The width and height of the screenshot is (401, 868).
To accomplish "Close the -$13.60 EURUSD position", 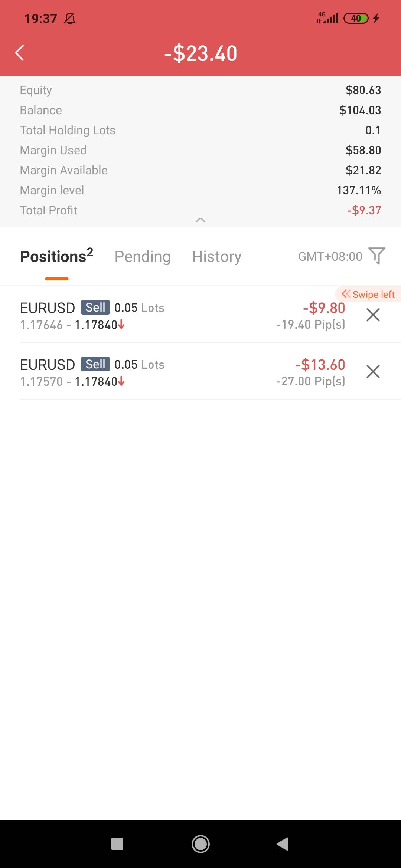I will 373,371.
